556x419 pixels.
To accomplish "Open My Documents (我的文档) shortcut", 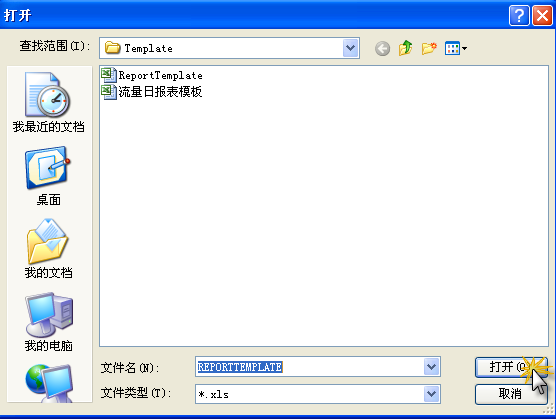I will coord(48,248).
